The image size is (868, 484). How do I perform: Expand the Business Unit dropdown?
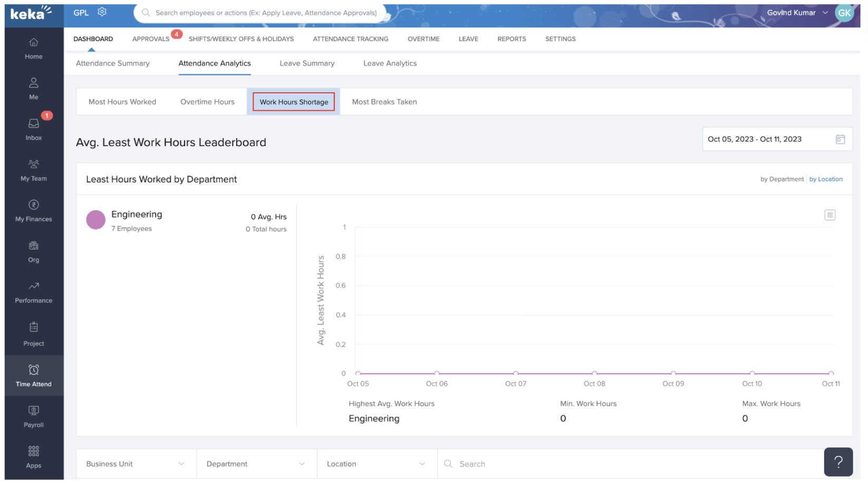click(136, 464)
